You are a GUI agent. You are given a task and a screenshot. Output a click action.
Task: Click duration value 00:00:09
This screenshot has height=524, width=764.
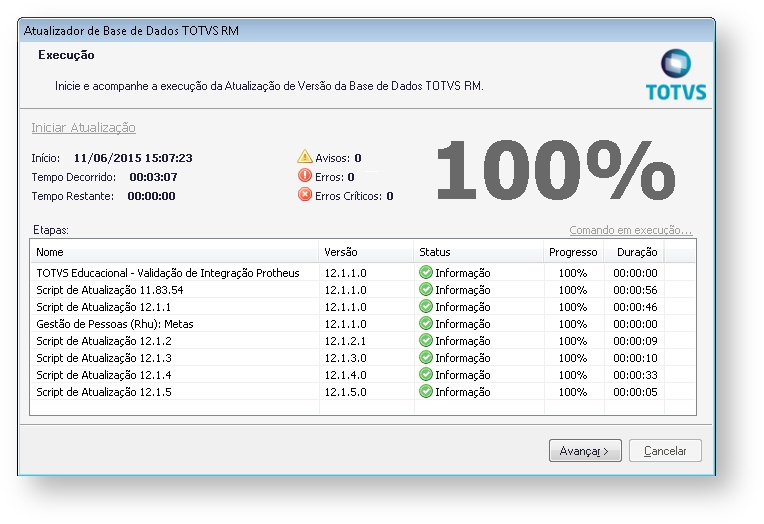635,341
